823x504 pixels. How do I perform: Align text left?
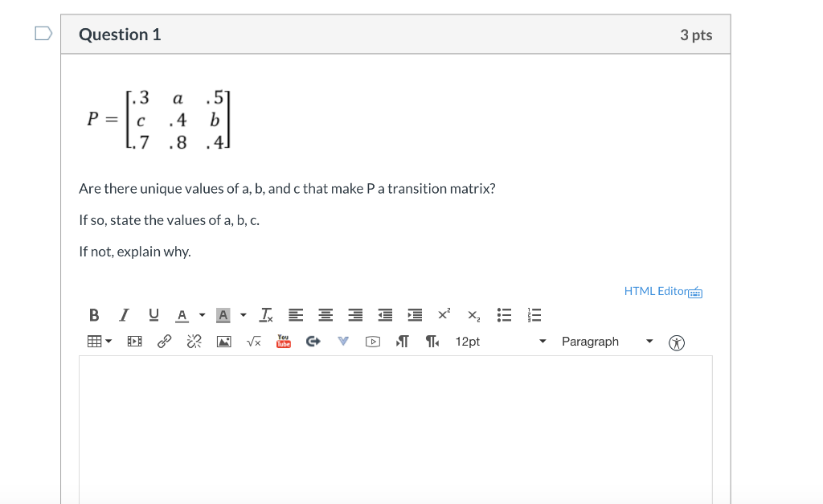[296, 315]
